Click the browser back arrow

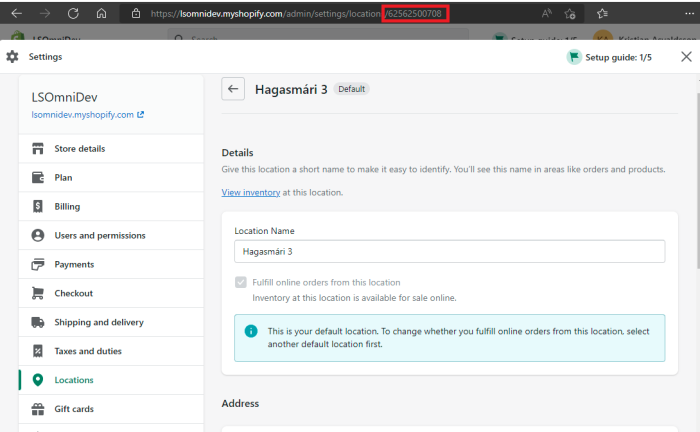coord(17,14)
